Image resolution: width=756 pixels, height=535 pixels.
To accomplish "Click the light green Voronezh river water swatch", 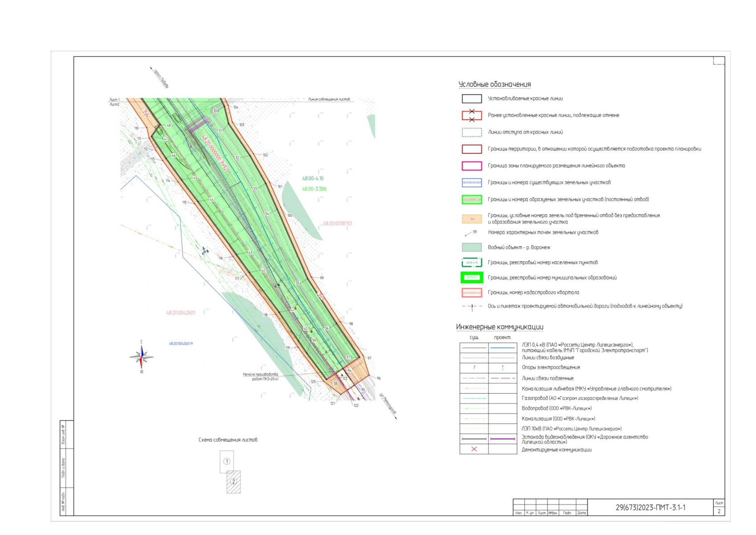I will click(x=472, y=247).
